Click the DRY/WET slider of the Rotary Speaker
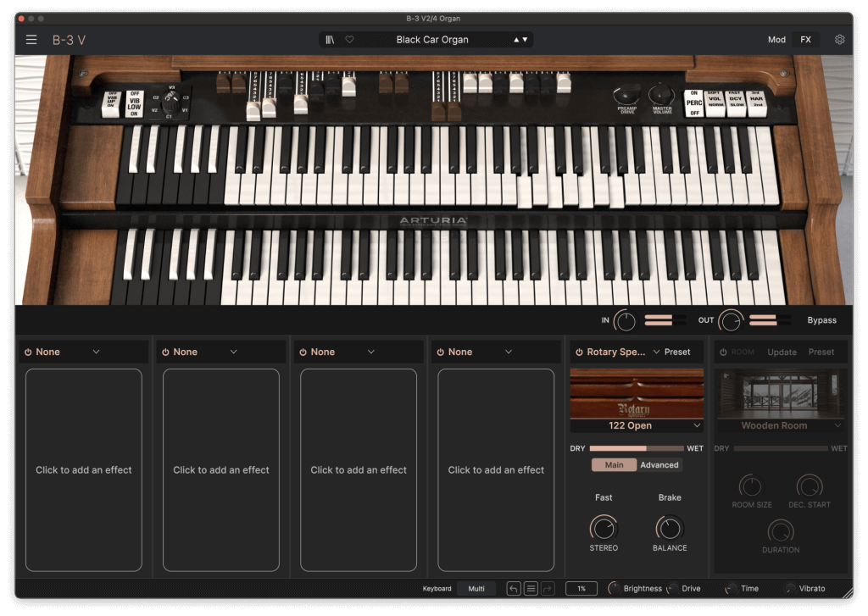868x616 pixels. click(636, 447)
